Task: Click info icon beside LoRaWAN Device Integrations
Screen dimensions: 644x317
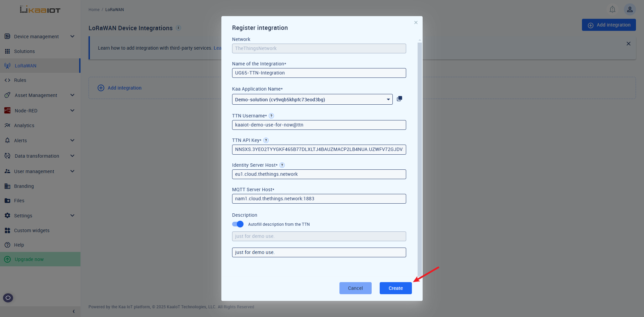Action: click(x=178, y=28)
